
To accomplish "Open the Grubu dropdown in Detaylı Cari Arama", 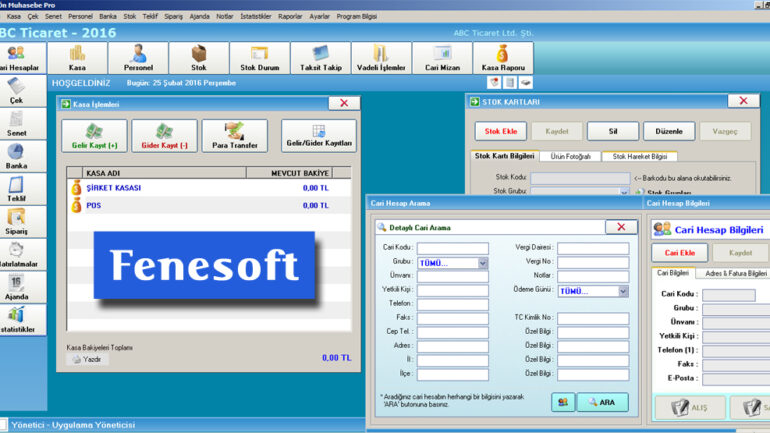I will pyautogui.click(x=483, y=263).
